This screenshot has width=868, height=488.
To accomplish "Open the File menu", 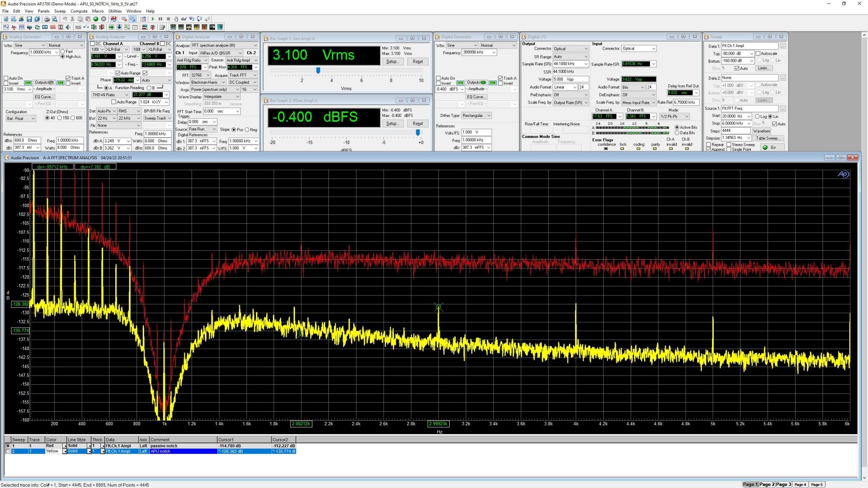I will tap(5, 11).
